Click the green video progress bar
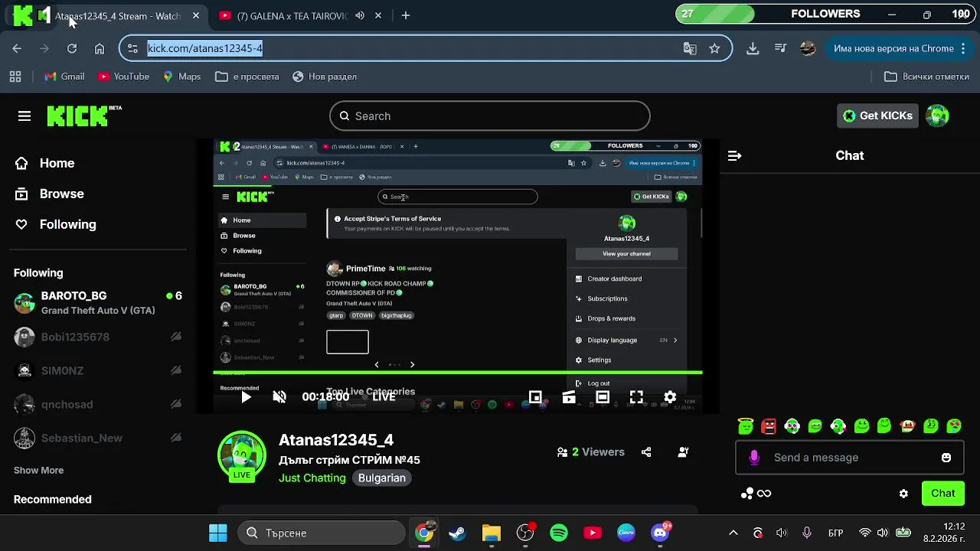 click(458, 373)
